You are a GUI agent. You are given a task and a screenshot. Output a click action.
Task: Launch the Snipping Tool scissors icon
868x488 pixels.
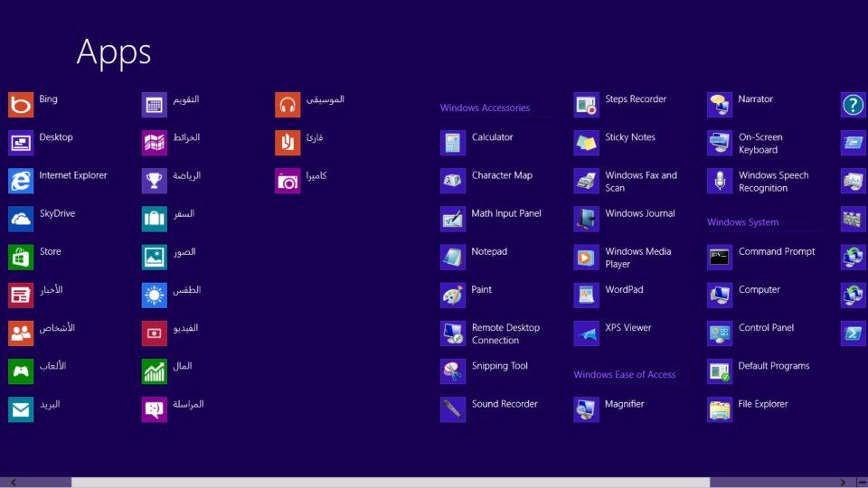[x=453, y=371]
